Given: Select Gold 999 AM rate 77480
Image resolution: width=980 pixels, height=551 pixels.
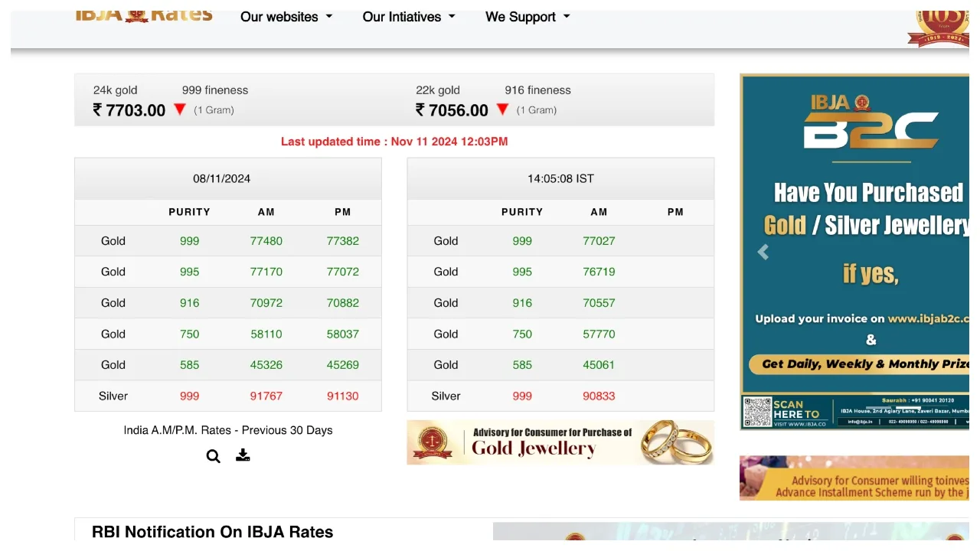Looking at the screenshot, I should [x=266, y=241].
